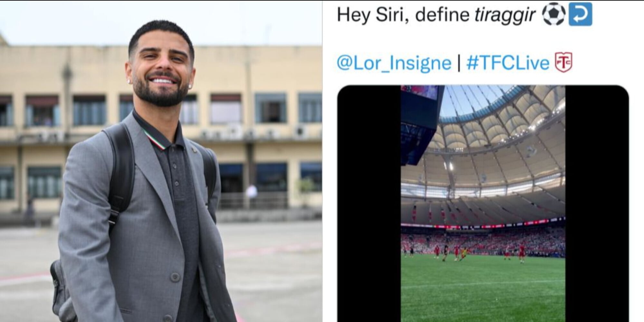Click the blue return arrow emoji
Image resolution: width=644 pixels, height=322 pixels.
click(x=580, y=14)
